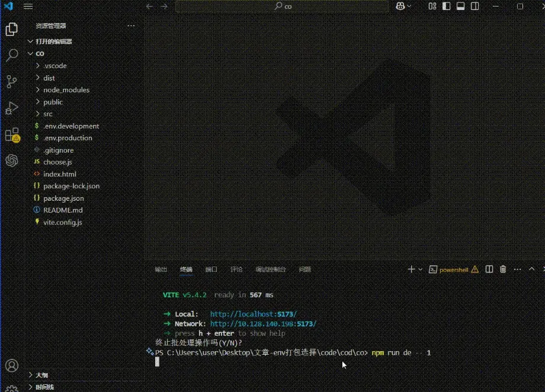Image resolution: width=545 pixels, height=392 pixels.
Task: Open the localhost:5173 link in terminal
Action: point(254,314)
